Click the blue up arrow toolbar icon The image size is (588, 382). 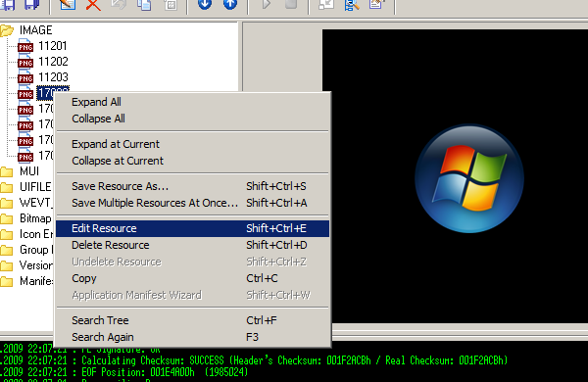tap(230, 4)
